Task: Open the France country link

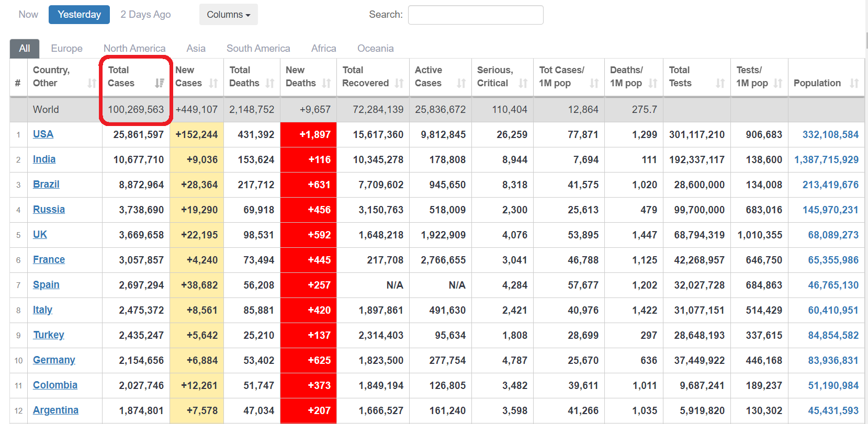Action: [49, 260]
